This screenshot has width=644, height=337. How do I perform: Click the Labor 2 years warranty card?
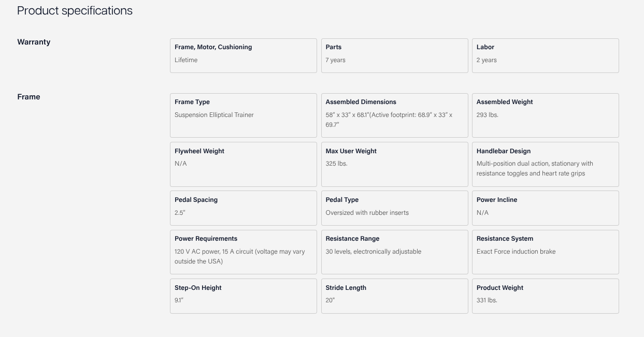(x=545, y=55)
